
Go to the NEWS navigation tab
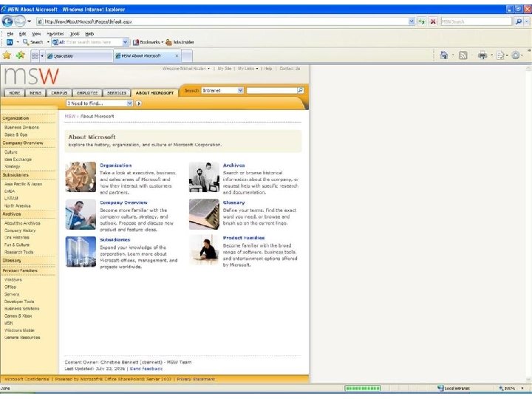[x=35, y=92]
